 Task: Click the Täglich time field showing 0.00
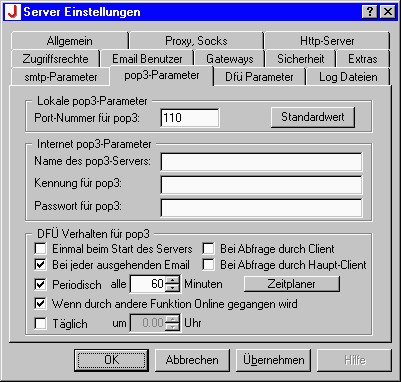148,323
